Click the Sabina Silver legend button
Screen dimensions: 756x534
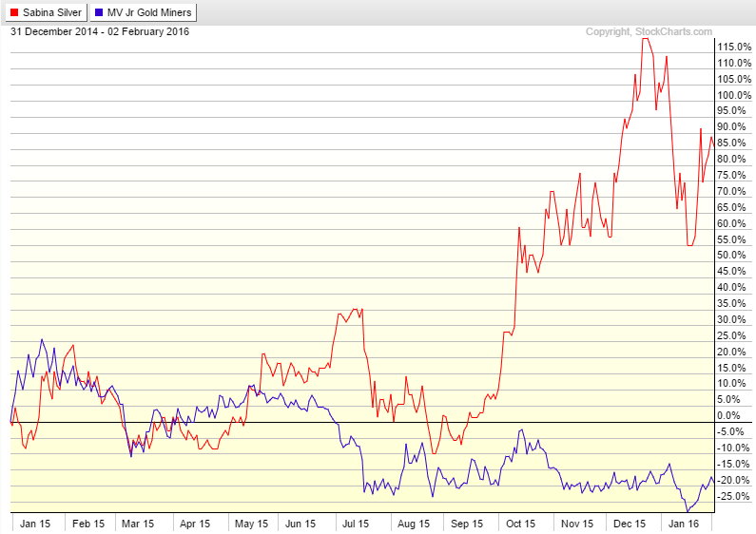click(47, 12)
